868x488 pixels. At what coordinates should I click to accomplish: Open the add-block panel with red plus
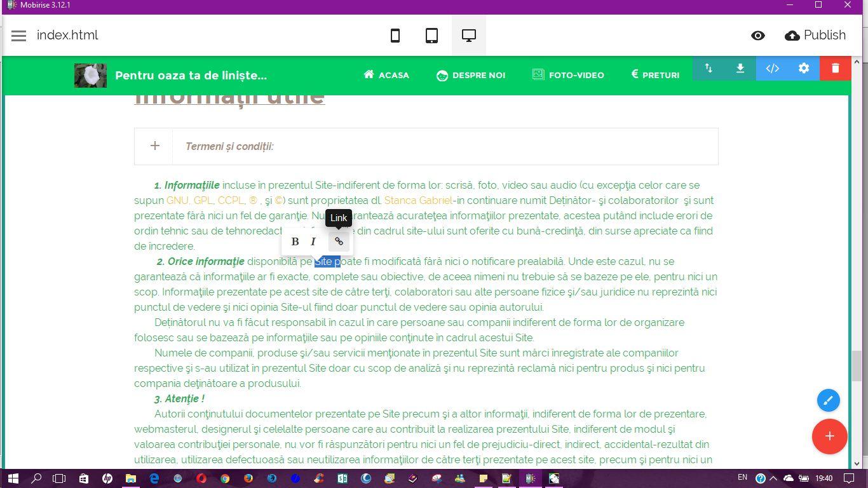829,437
